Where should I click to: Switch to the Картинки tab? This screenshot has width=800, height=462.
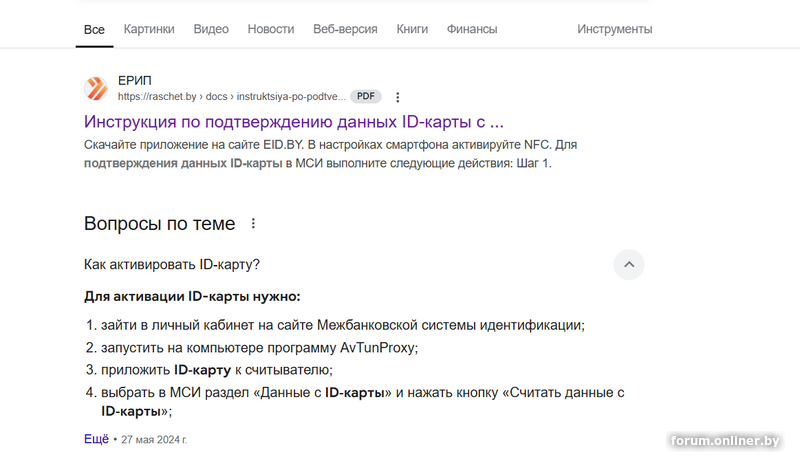click(149, 29)
